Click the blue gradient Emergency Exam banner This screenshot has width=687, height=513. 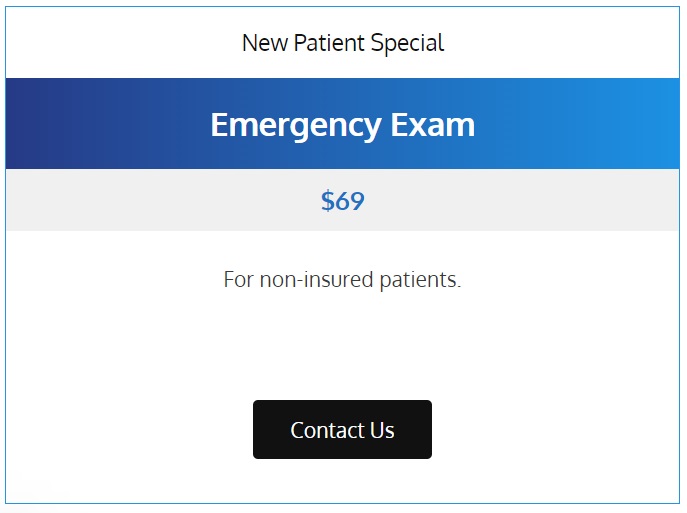(343, 124)
